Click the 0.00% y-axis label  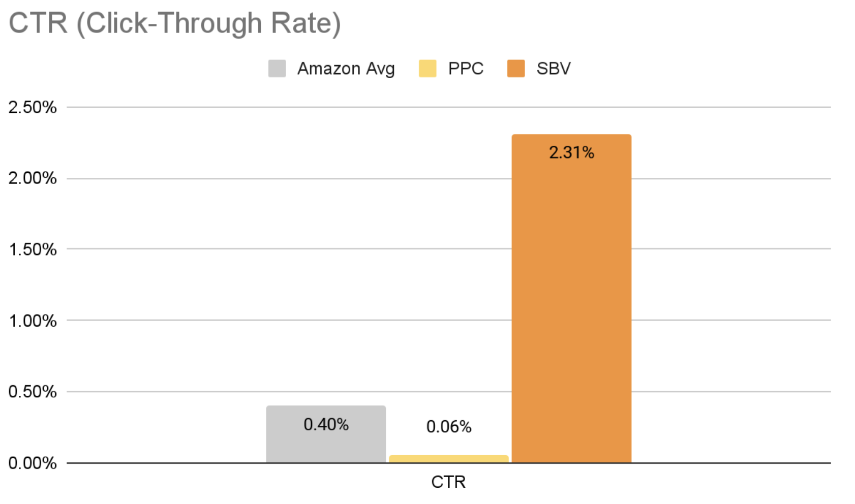tap(33, 463)
